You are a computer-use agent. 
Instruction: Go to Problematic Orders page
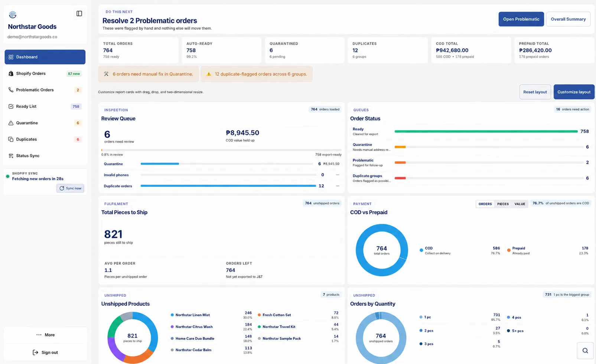tap(45, 90)
